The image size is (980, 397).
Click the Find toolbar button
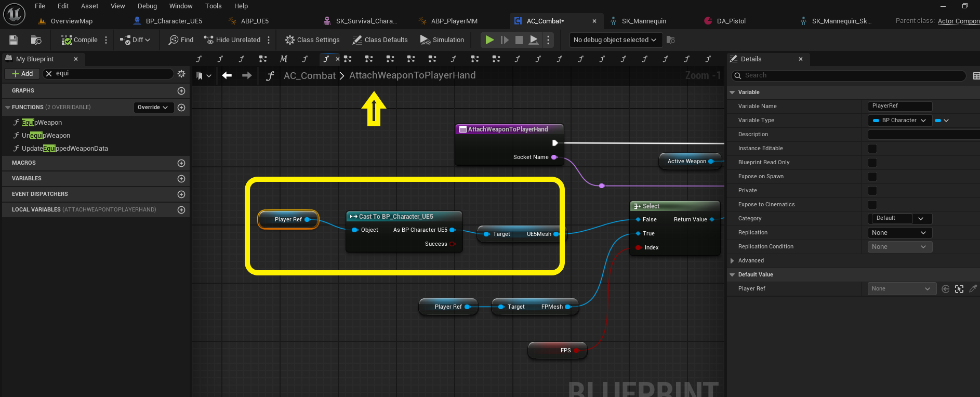point(181,40)
